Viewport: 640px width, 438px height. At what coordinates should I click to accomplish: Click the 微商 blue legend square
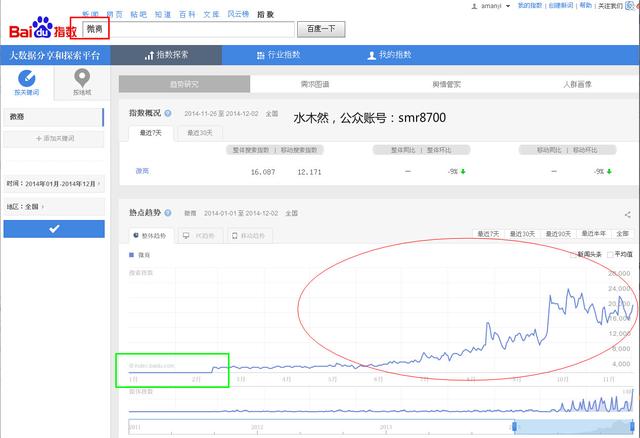point(131,255)
